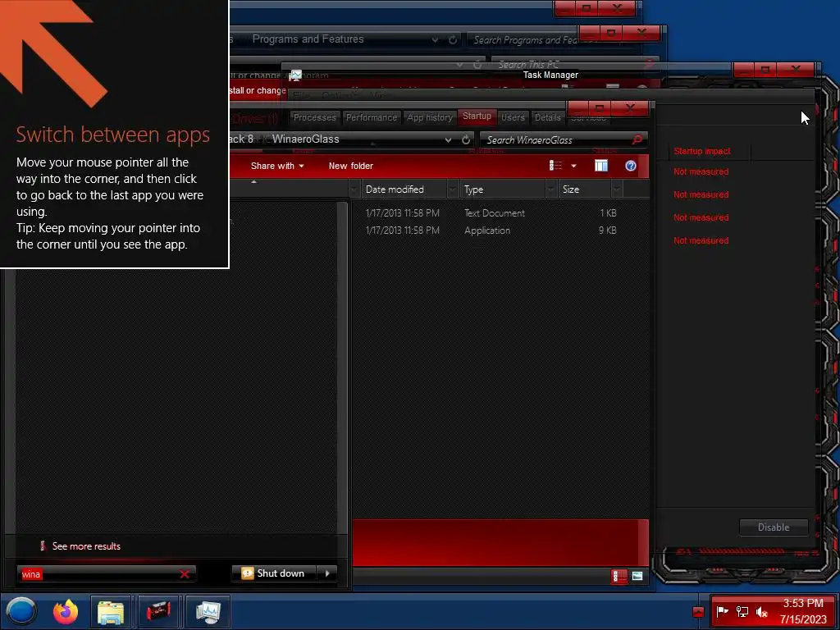Open Explorer help question icon

pos(631,166)
